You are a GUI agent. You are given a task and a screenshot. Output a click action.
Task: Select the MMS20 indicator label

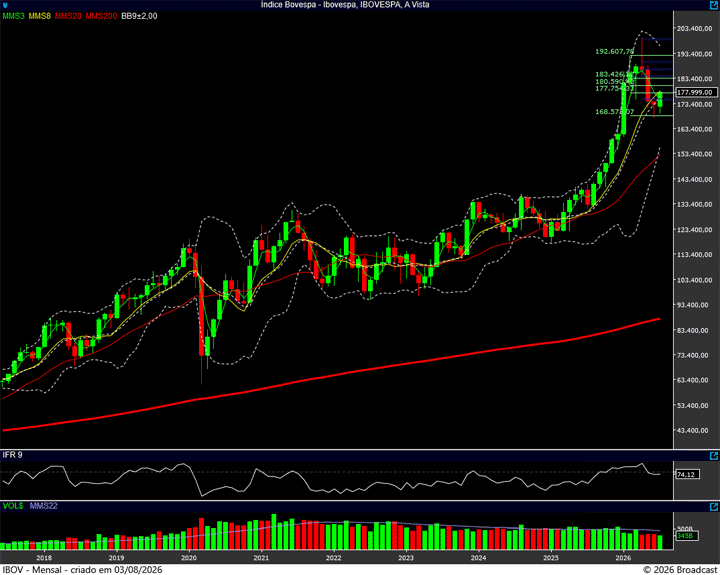click(x=68, y=16)
